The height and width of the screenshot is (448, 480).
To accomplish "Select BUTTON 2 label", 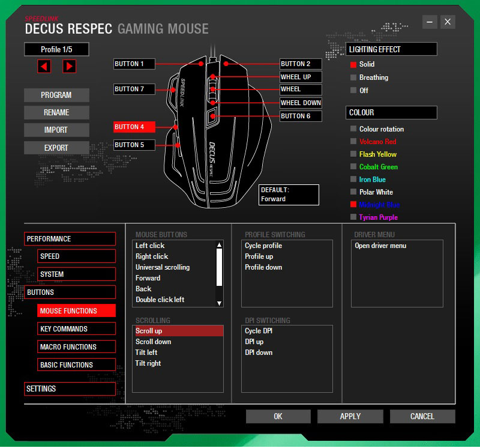I will (x=301, y=64).
